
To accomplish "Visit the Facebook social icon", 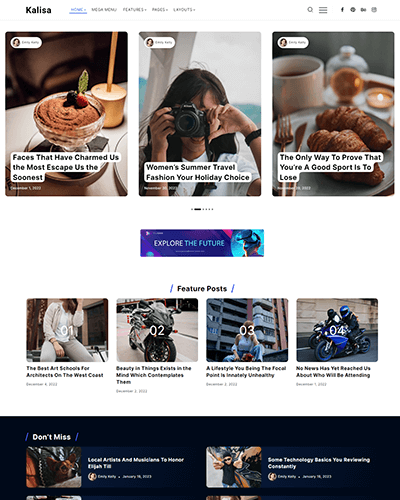I will [342, 10].
